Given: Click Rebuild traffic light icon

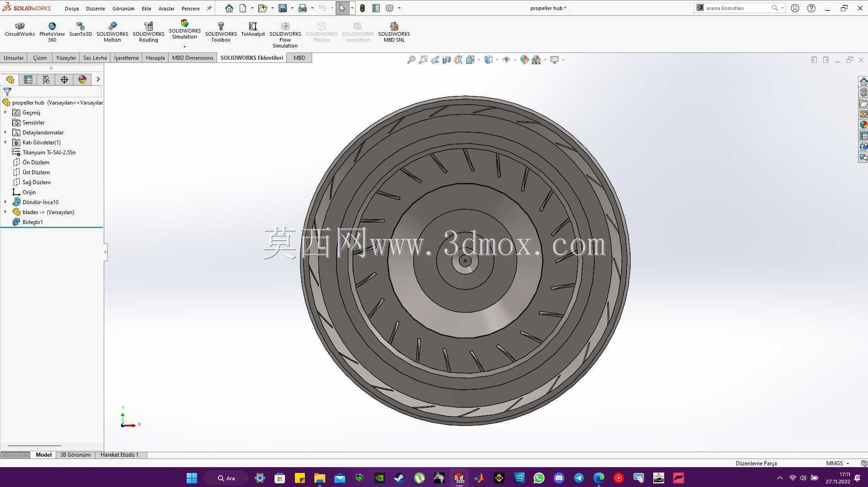Looking at the screenshot, I should point(362,8).
